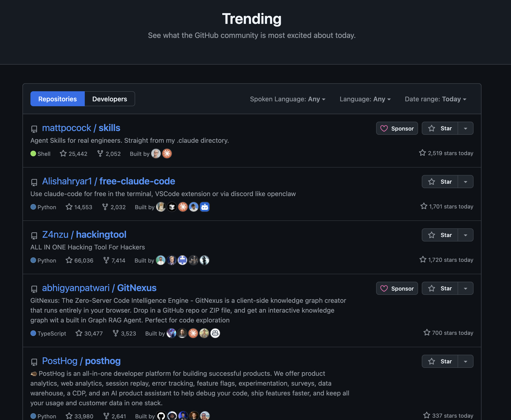Open the Date range: Today dropdown

tap(435, 99)
